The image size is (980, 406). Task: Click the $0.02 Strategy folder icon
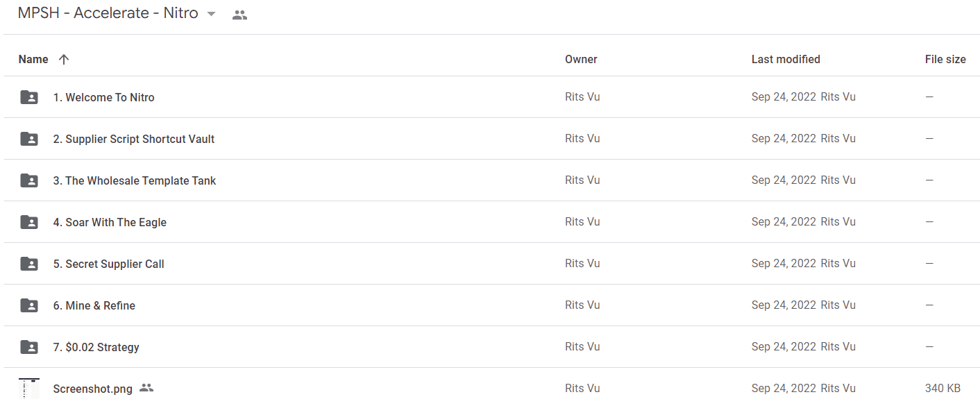29,347
